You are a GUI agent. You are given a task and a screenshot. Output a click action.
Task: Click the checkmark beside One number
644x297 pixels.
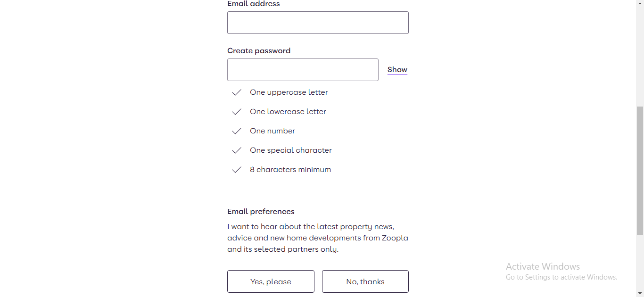coord(237,131)
